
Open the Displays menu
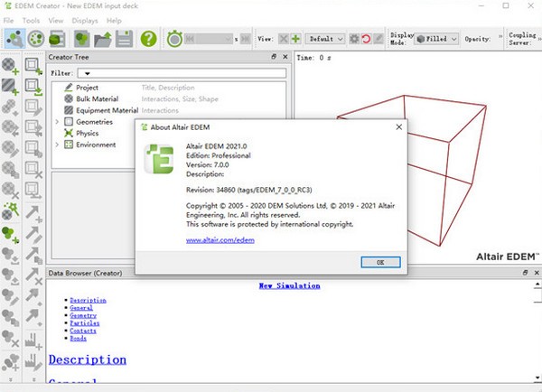tap(85, 19)
